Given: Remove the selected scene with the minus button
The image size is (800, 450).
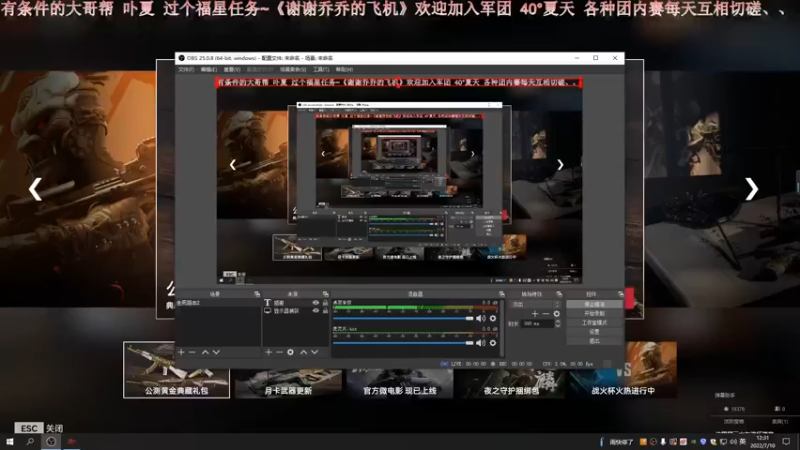Looking at the screenshot, I should point(192,352).
